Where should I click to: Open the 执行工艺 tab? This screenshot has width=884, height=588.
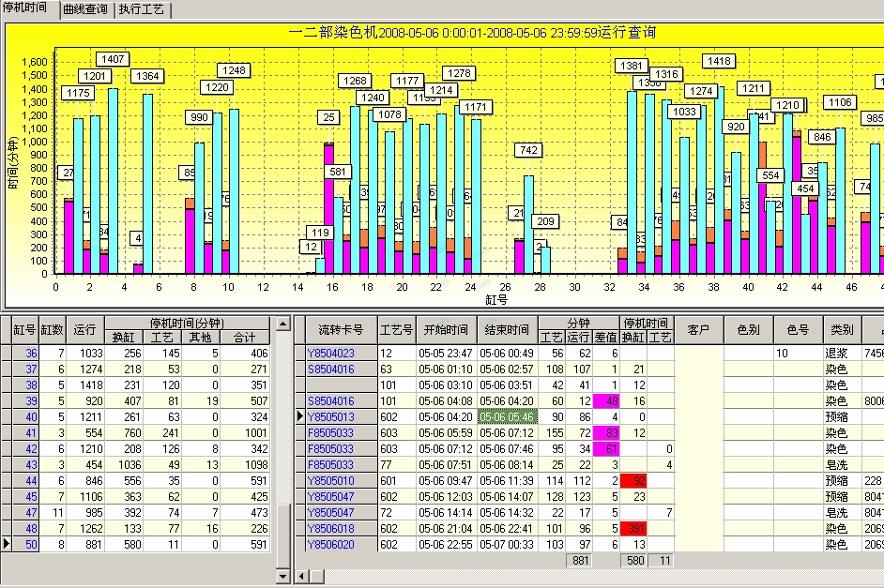click(x=142, y=9)
